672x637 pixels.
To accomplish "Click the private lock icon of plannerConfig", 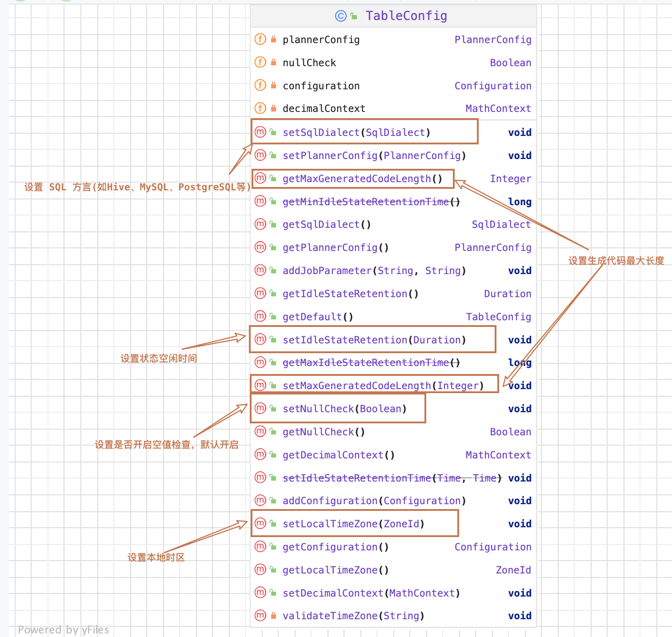I will (273, 39).
